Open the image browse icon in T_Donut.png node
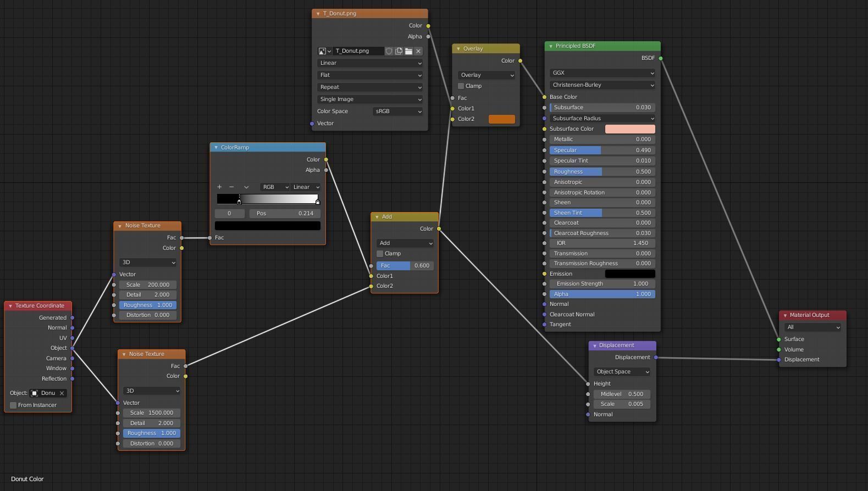Viewport: 868px width, 491px height. click(324, 51)
